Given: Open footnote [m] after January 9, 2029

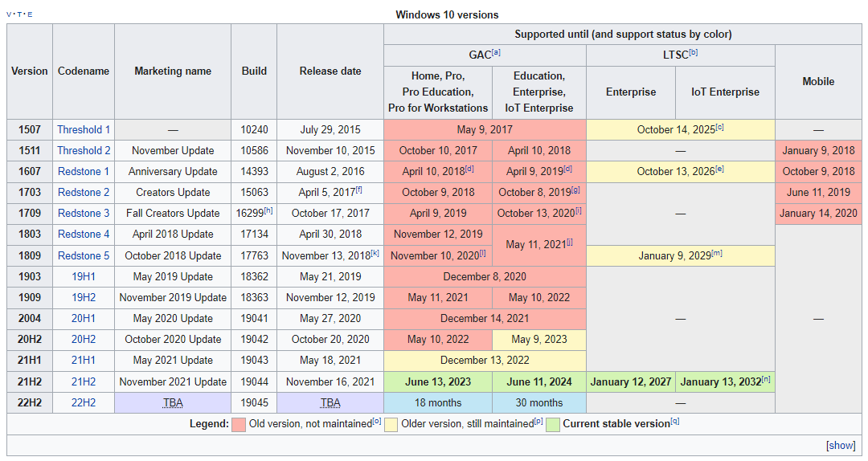Looking at the screenshot, I should (717, 254).
